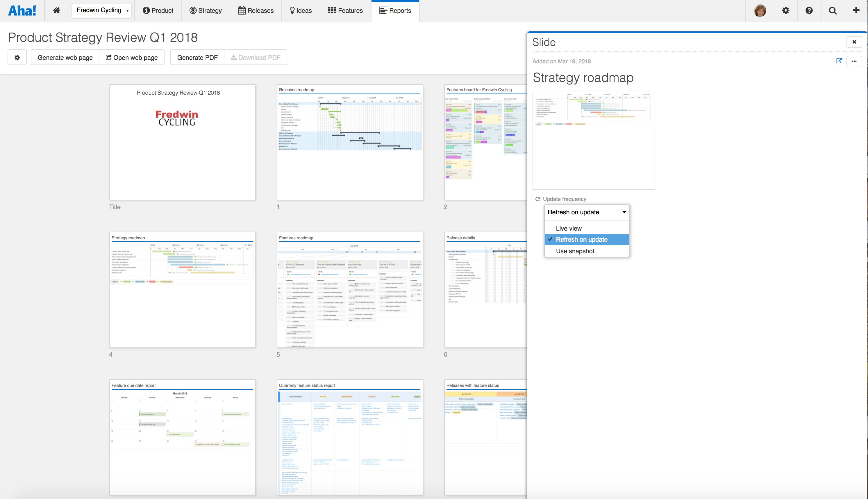Toggle the Refresh on update dropdown
The width and height of the screenshot is (868, 499).
(x=586, y=212)
